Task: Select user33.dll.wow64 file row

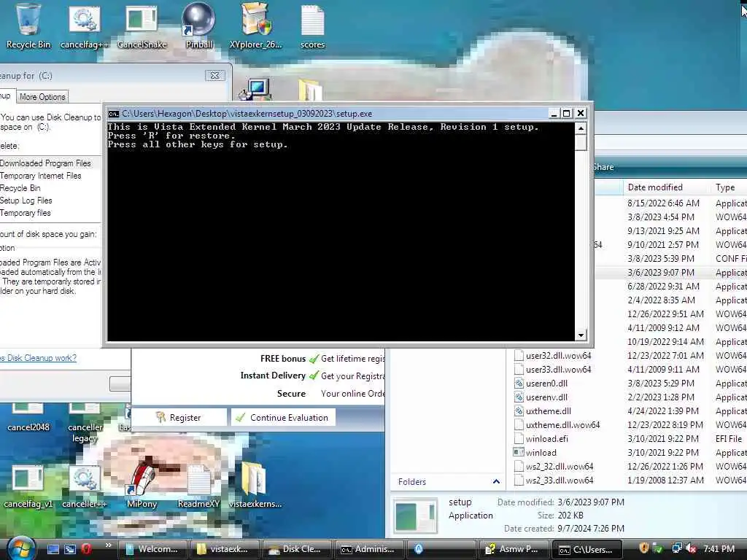Action: click(x=629, y=370)
